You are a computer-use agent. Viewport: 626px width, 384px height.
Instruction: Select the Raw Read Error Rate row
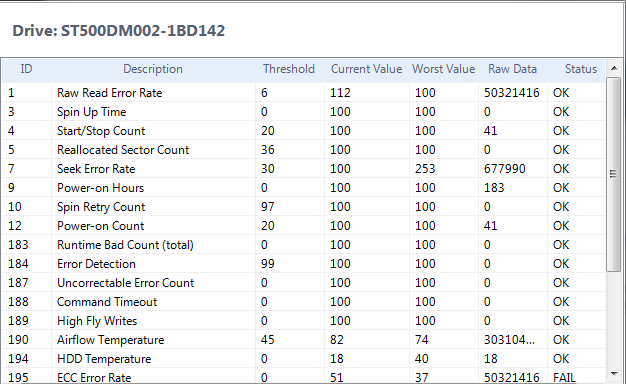(303, 93)
